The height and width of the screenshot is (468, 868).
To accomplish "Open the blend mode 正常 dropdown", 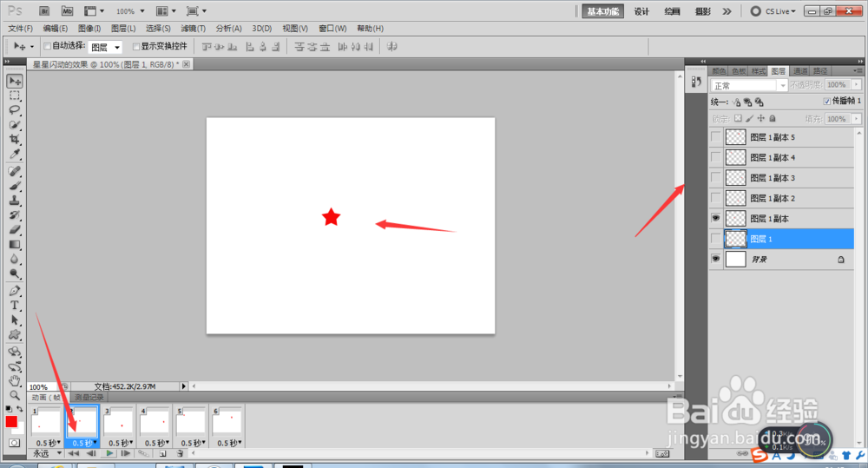I will point(748,85).
